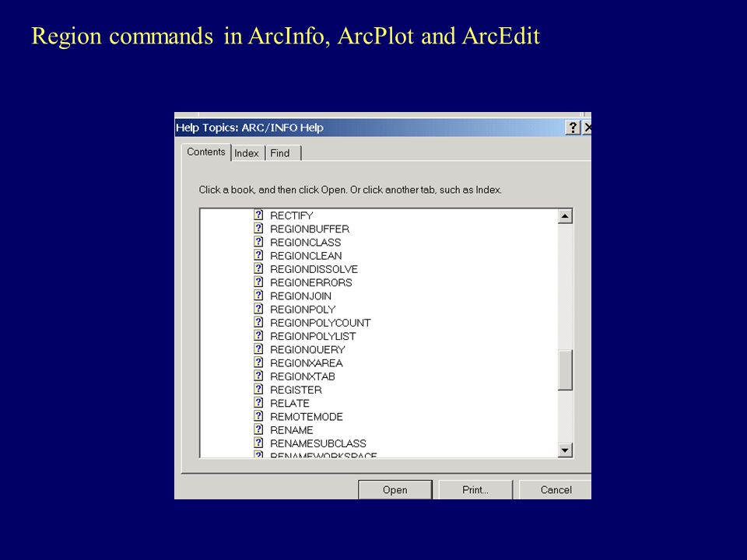Viewport: 747px width, 560px height.
Task: Click the help icon beside REGIONQUERY
Action: pos(258,349)
